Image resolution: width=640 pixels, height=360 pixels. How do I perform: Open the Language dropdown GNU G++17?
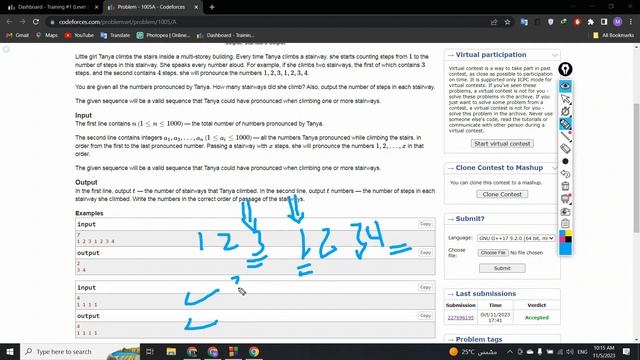click(x=516, y=238)
